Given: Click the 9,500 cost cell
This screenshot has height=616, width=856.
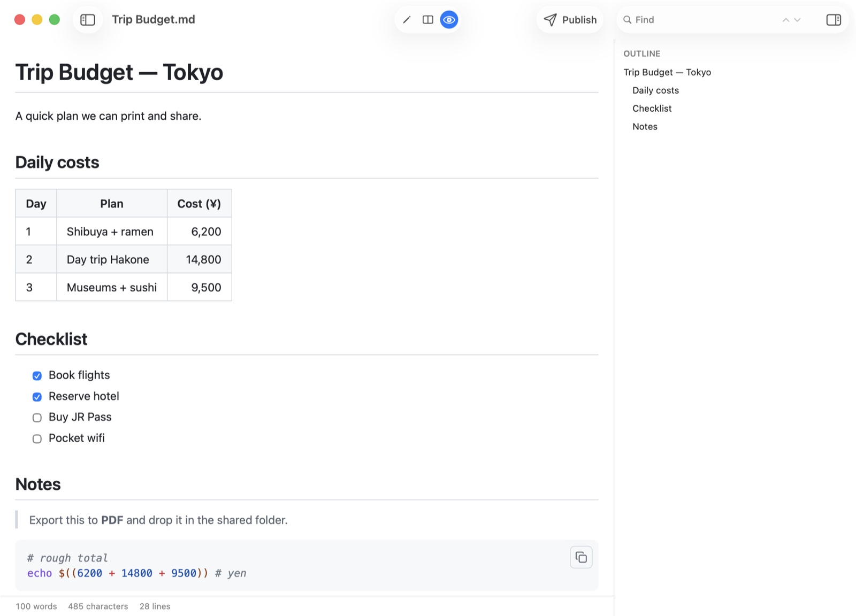Looking at the screenshot, I should coord(199,287).
